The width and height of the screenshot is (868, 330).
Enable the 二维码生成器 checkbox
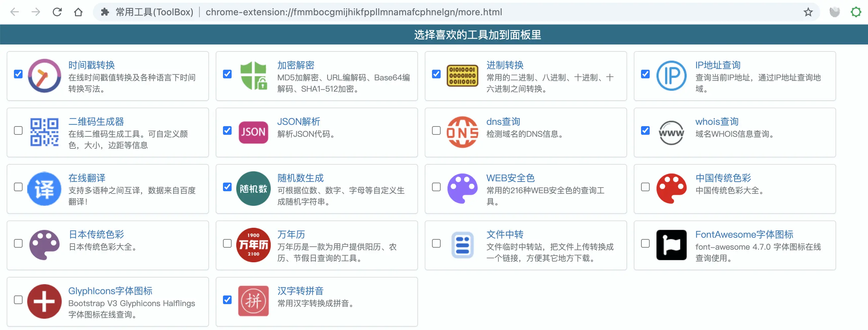18,130
